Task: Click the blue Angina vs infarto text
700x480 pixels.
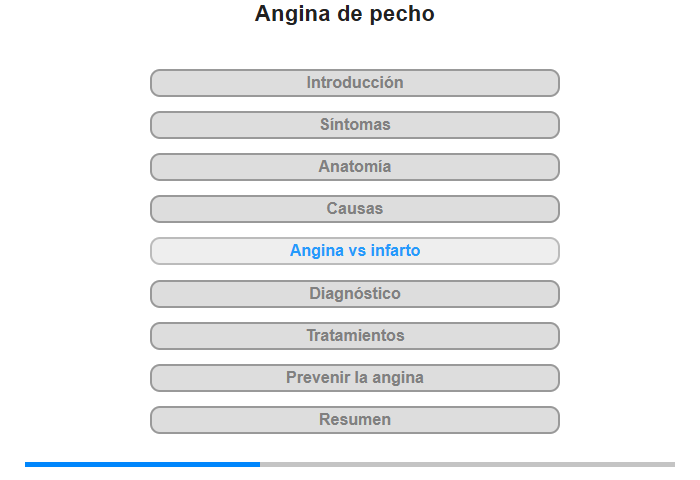Action: (355, 251)
